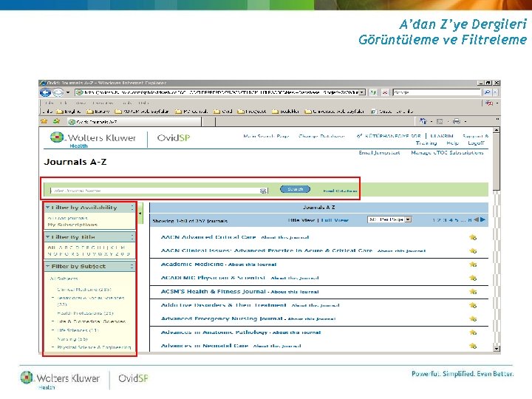The image size is (532, 399).
Task: Click the Refresh icon beside address bar
Action: coord(373,92)
